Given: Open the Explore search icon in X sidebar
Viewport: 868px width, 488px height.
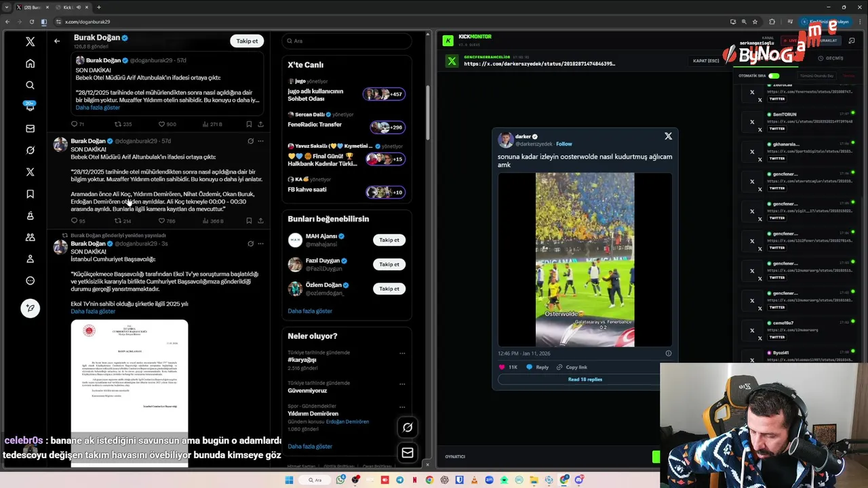Looking at the screenshot, I should pos(30,85).
